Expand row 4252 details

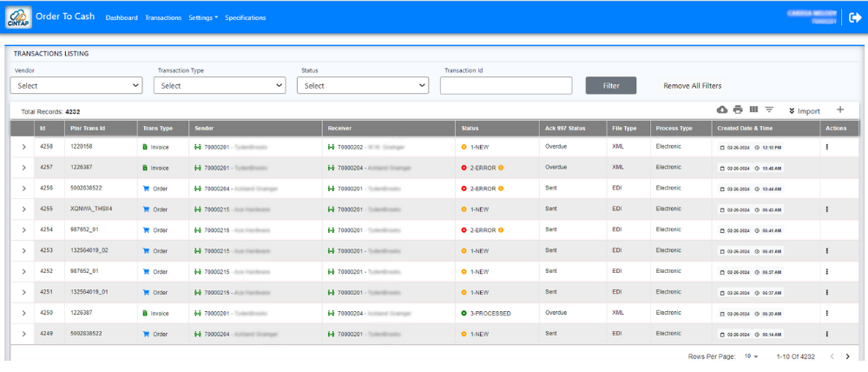click(23, 272)
